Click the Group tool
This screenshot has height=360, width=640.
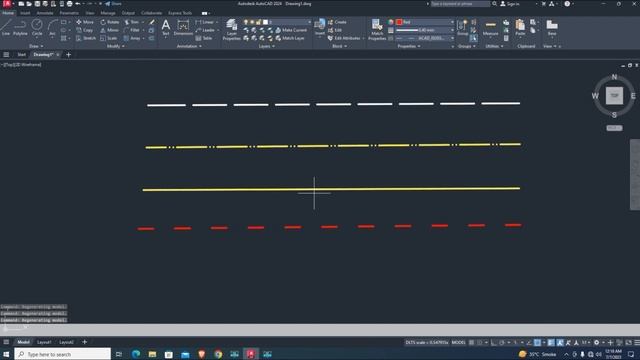pyautogui.click(x=462, y=28)
